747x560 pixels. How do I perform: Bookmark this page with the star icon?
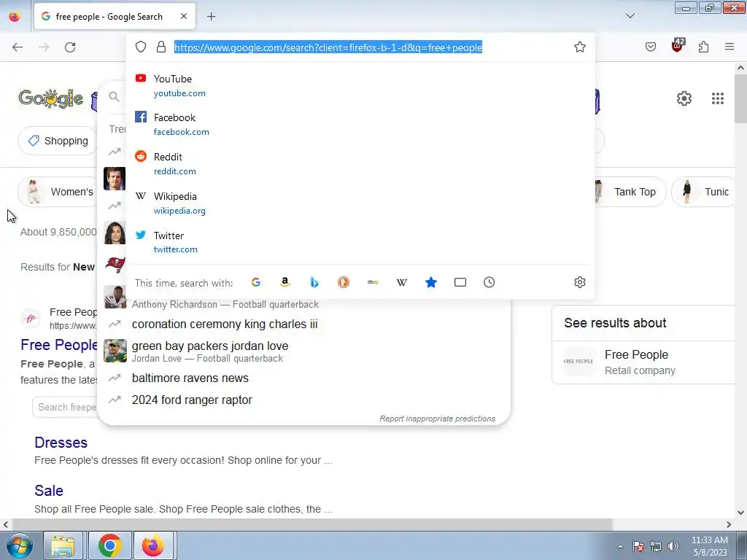579,47
